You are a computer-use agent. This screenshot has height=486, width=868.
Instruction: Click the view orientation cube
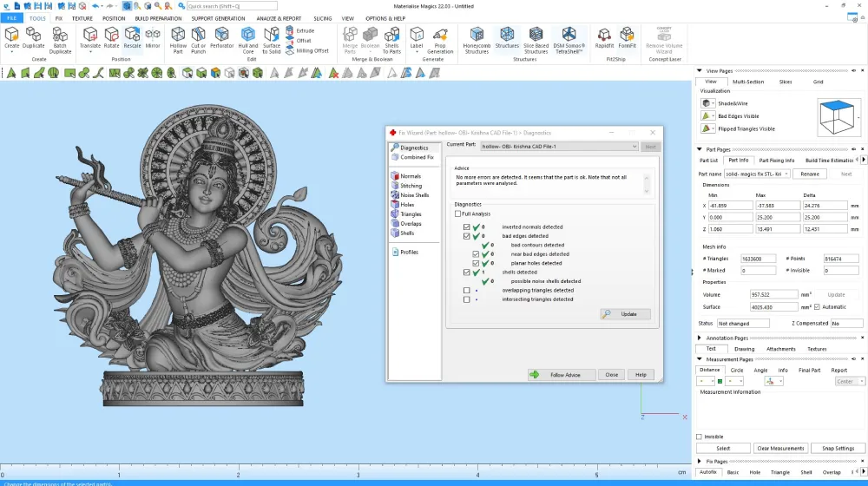(837, 117)
